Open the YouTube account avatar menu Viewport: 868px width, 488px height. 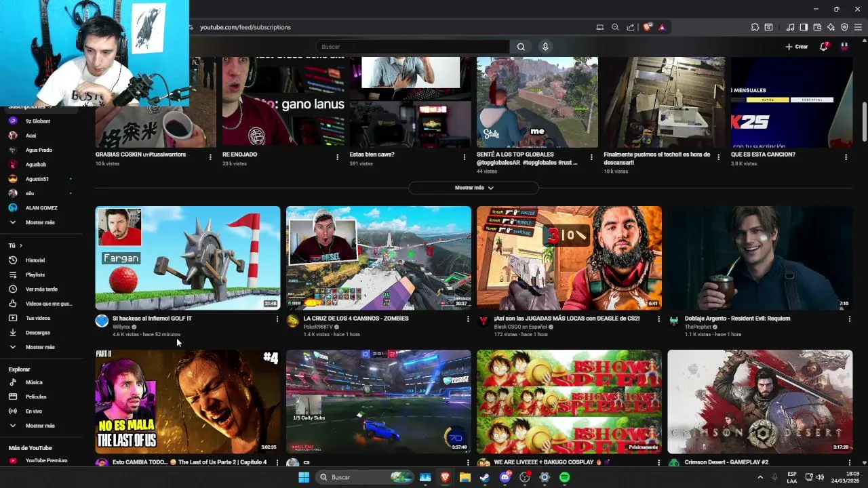point(844,47)
